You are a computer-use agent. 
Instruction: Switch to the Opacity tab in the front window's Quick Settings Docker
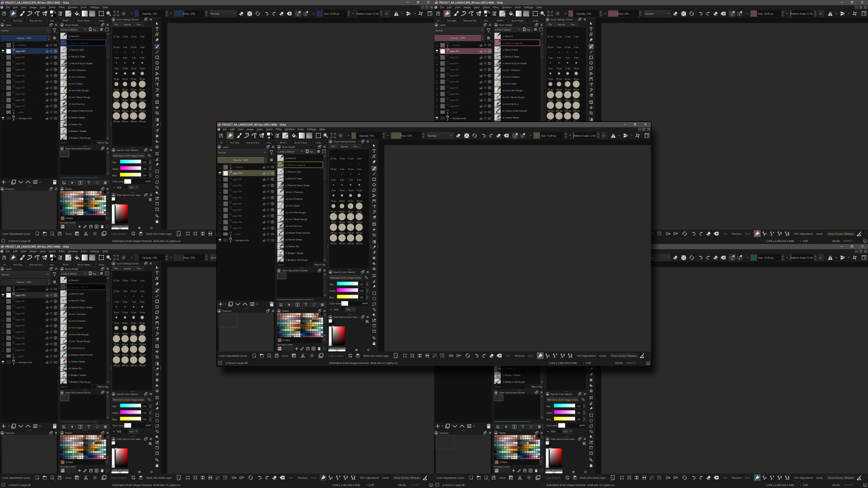[x=344, y=146]
